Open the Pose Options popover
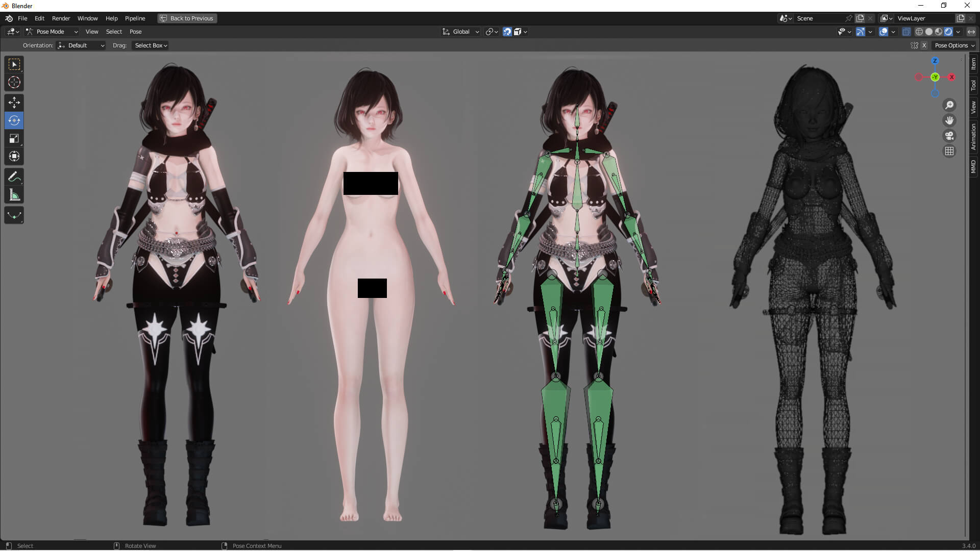This screenshot has width=980, height=551. 954,45
